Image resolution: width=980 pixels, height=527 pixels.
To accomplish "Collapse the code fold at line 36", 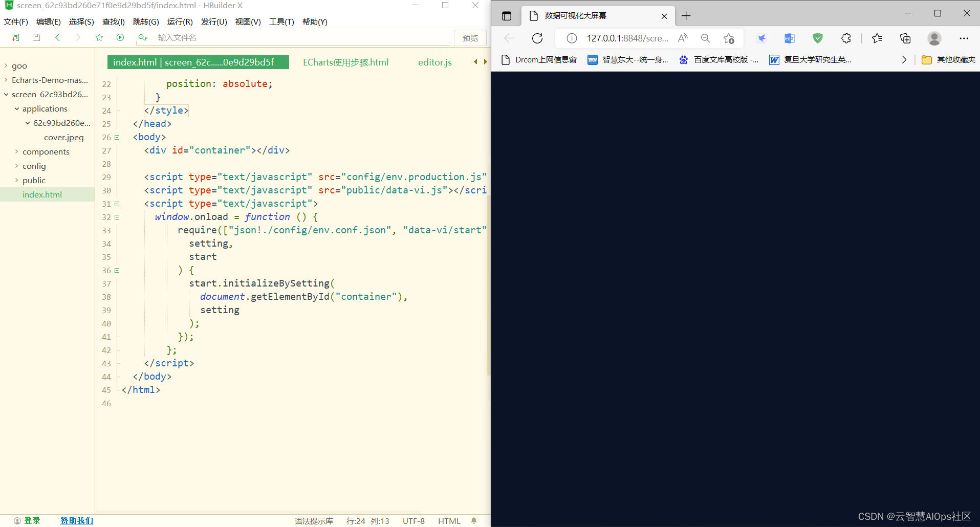I will point(117,270).
